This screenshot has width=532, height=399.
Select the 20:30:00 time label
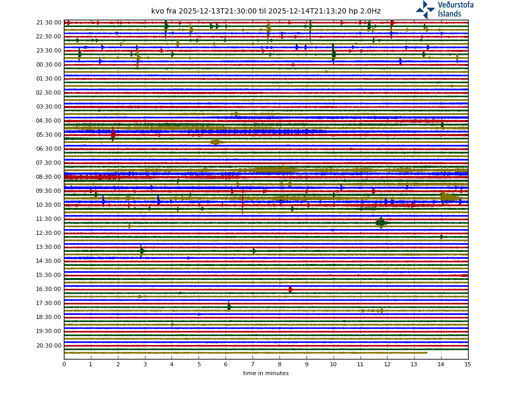pos(49,346)
